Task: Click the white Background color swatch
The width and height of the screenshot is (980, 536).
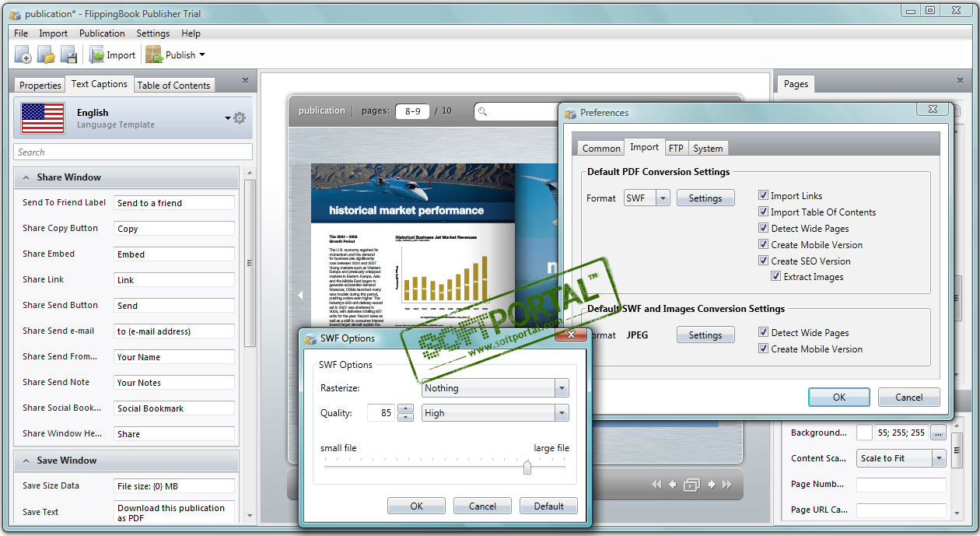Action: 864,433
